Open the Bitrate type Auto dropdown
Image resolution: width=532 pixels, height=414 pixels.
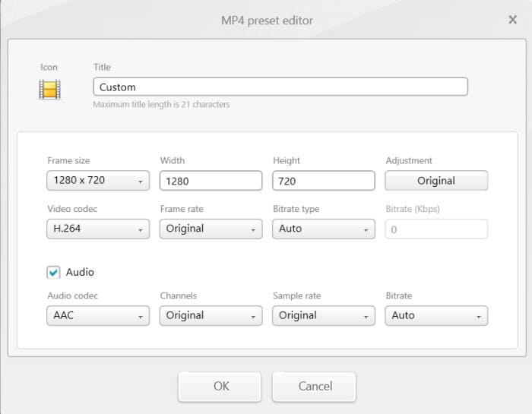click(323, 229)
